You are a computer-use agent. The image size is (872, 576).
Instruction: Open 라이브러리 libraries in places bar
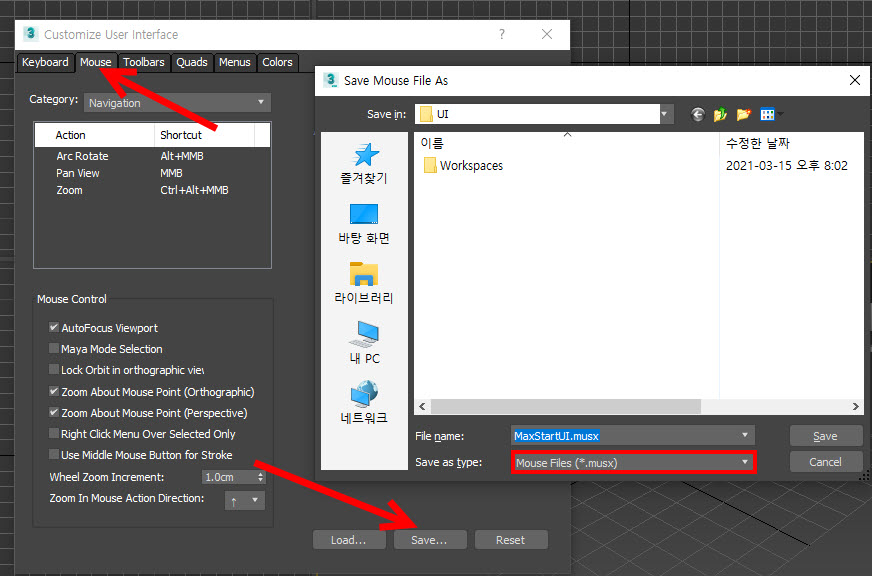(x=364, y=283)
